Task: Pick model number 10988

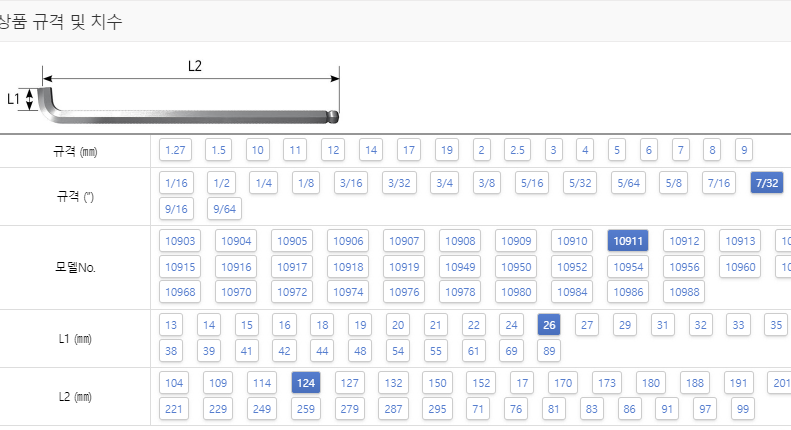Action: [x=684, y=292]
